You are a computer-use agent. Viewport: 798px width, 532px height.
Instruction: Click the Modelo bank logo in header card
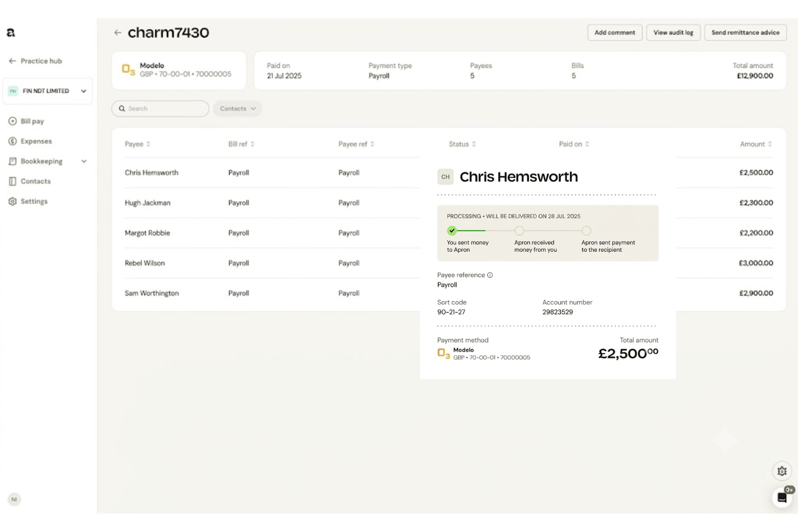coord(128,70)
